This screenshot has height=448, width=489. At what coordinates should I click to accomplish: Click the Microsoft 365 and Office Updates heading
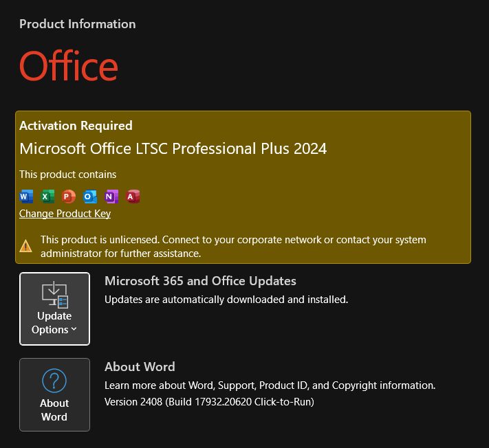coord(200,281)
